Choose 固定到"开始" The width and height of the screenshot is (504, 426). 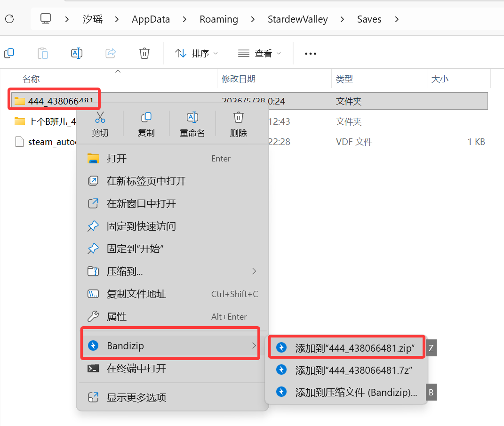tap(172, 249)
